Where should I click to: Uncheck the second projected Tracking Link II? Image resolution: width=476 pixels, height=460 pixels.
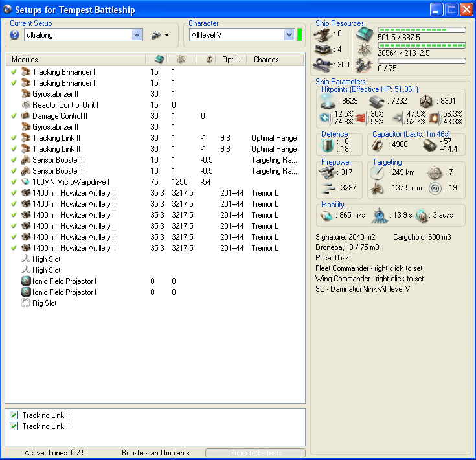click(x=14, y=426)
